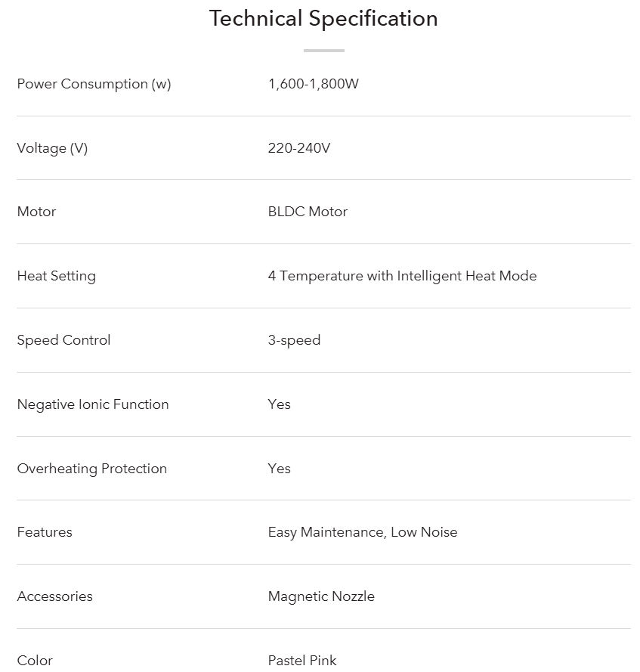This screenshot has height=672, width=640.
Task: Click the Negative Ionic Function label
Action: (93, 404)
